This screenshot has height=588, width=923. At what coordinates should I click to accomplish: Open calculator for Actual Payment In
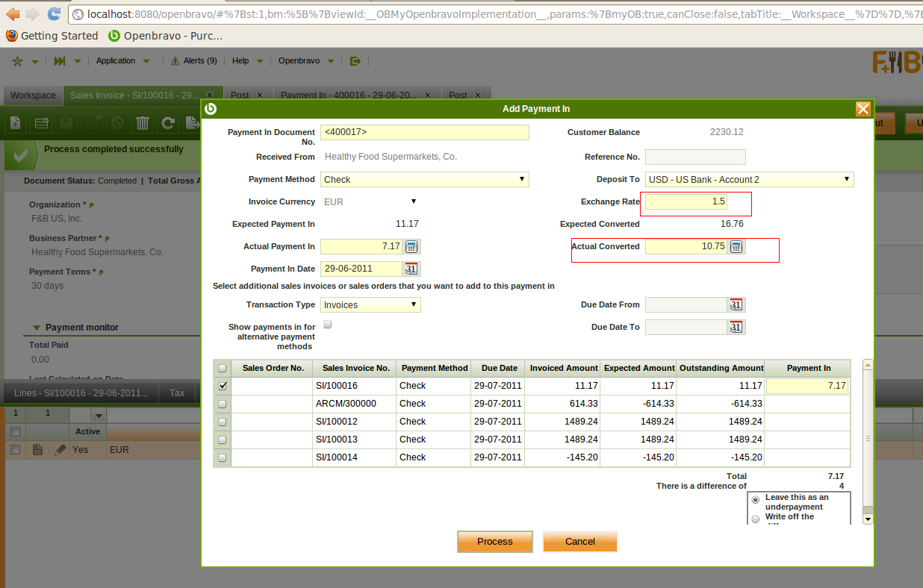[x=412, y=246]
